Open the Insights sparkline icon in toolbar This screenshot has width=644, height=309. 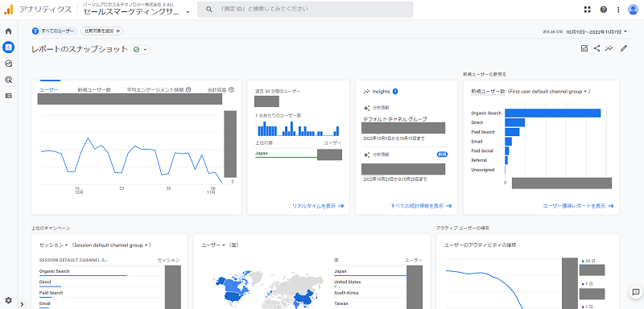pos(609,48)
